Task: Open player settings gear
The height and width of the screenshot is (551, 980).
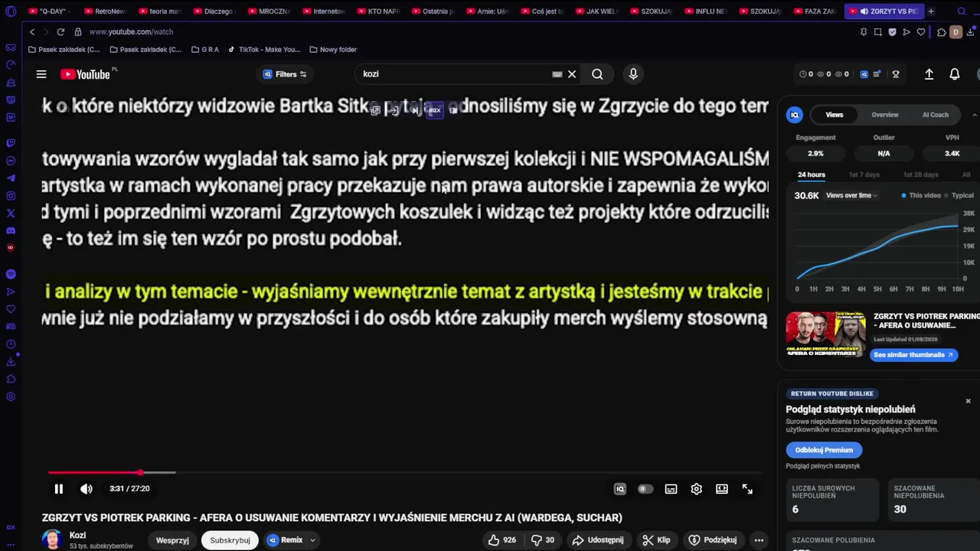Action: click(696, 489)
